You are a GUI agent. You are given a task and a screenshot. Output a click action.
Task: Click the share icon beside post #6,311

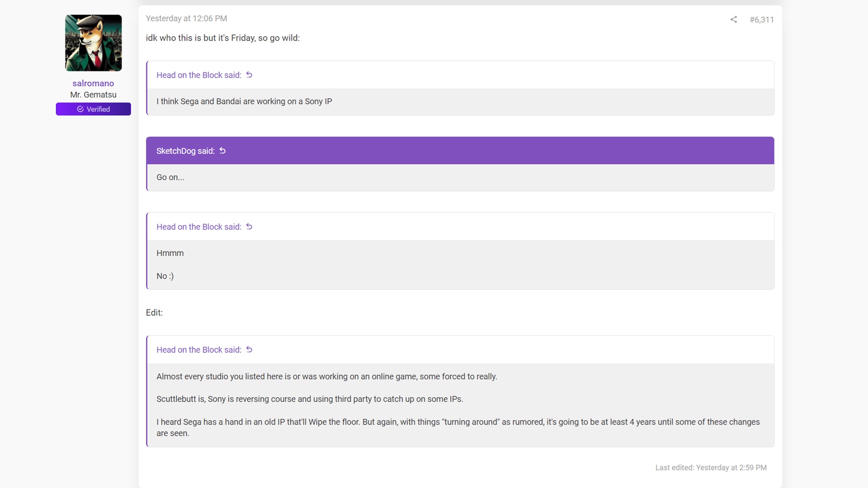click(x=733, y=19)
